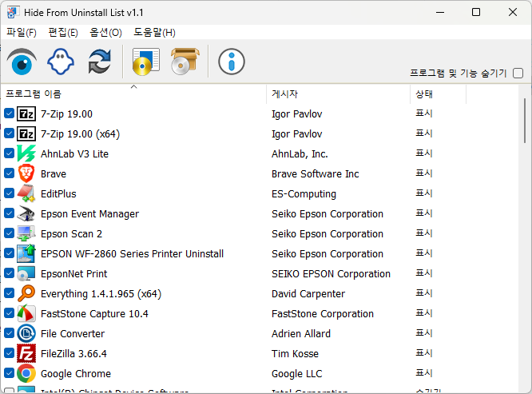Image resolution: width=532 pixels, height=394 pixels.
Task: Select the Tim Kosse publisher cell
Action: pos(295,353)
